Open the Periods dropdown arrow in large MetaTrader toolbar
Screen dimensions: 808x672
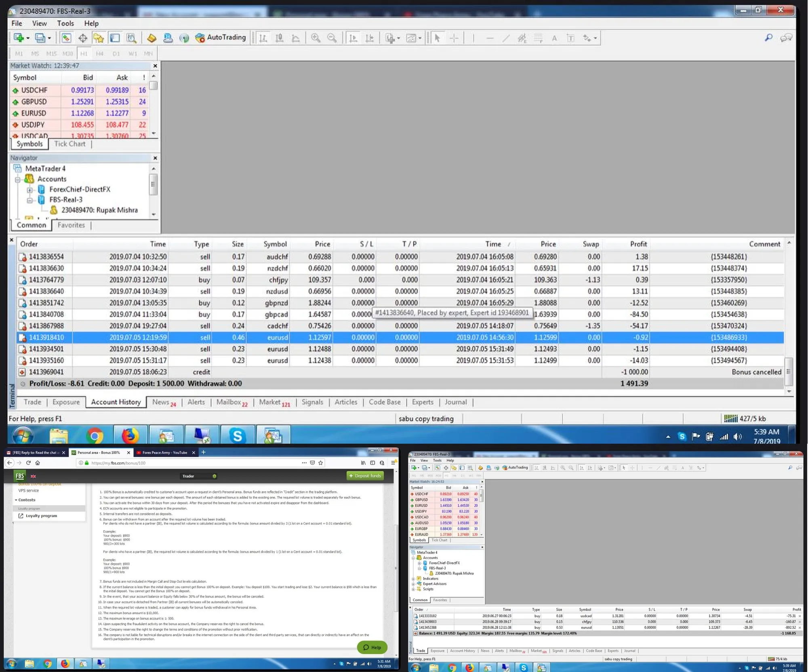(420, 38)
